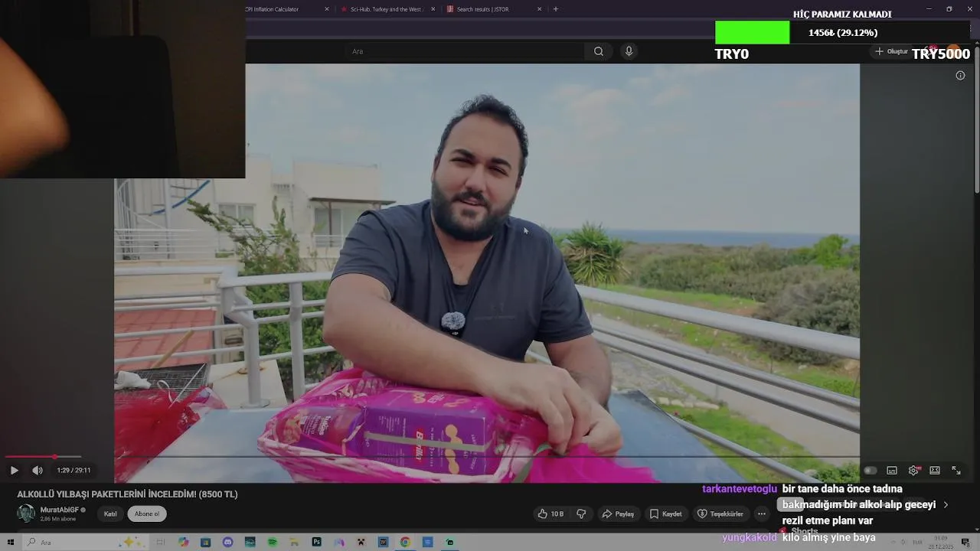This screenshot has width=980, height=551.
Task: Switch to theater mode view
Action: click(935, 471)
